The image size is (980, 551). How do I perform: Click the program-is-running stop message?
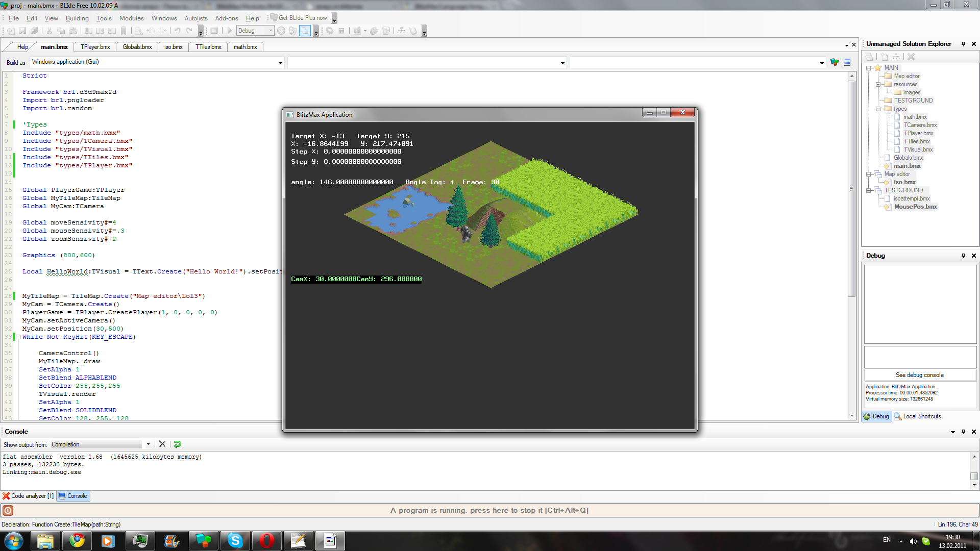tap(489, 510)
